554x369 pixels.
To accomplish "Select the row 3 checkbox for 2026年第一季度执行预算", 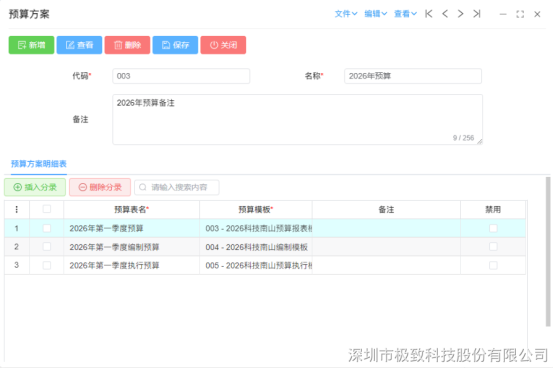I will [47, 265].
